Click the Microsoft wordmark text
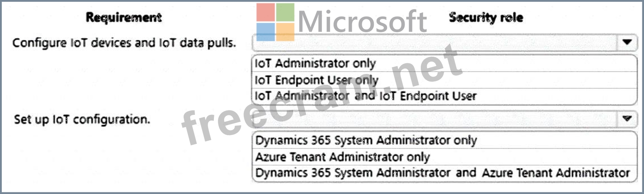This screenshot has width=644, height=194. pyautogui.click(x=362, y=22)
